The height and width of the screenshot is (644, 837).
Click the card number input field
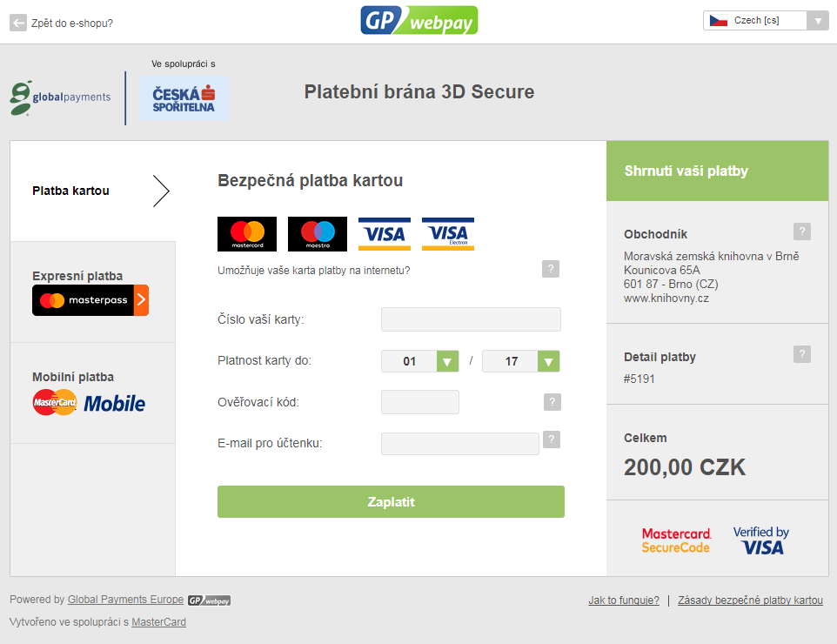pos(471,319)
